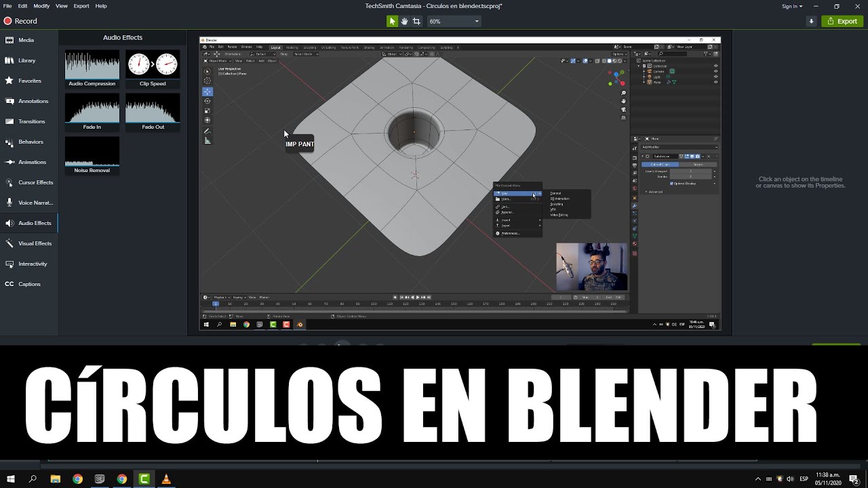Open the Sign In dropdown
The height and width of the screenshot is (488, 868).
pyautogui.click(x=792, y=6)
